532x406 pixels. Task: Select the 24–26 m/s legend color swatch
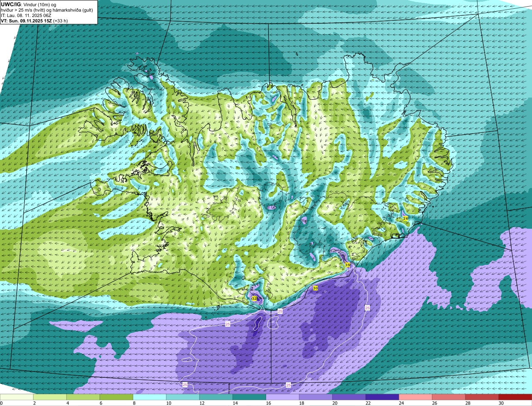pos(416,397)
